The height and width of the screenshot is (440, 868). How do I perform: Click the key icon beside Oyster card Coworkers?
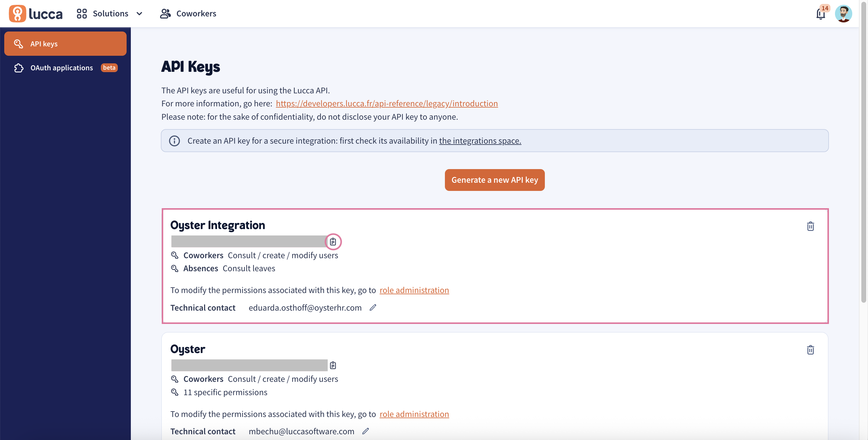[x=174, y=379]
